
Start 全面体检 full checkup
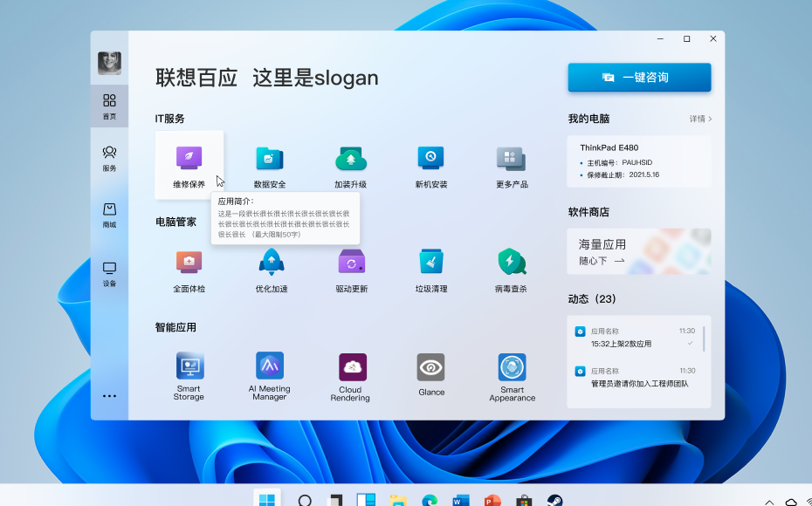[x=189, y=263]
